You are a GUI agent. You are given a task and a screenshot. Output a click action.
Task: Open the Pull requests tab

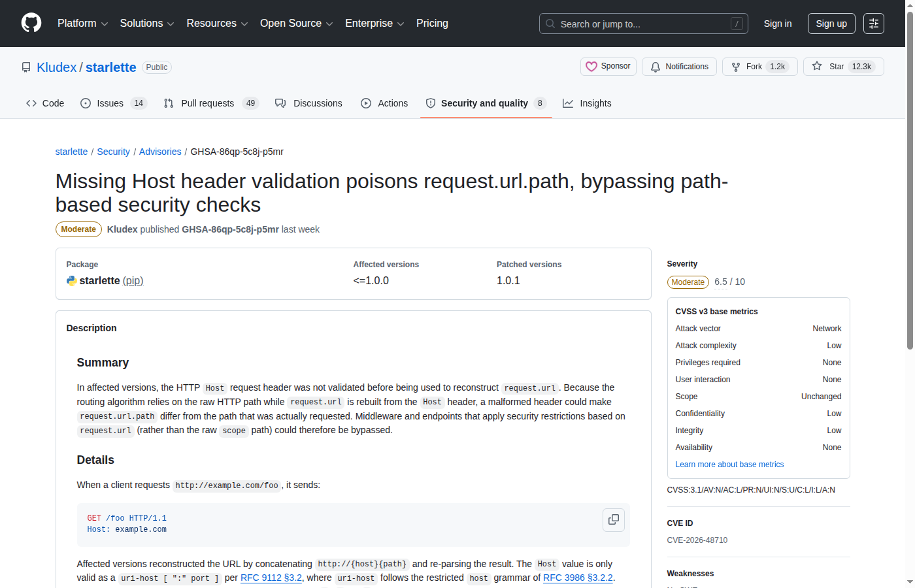[x=211, y=103]
